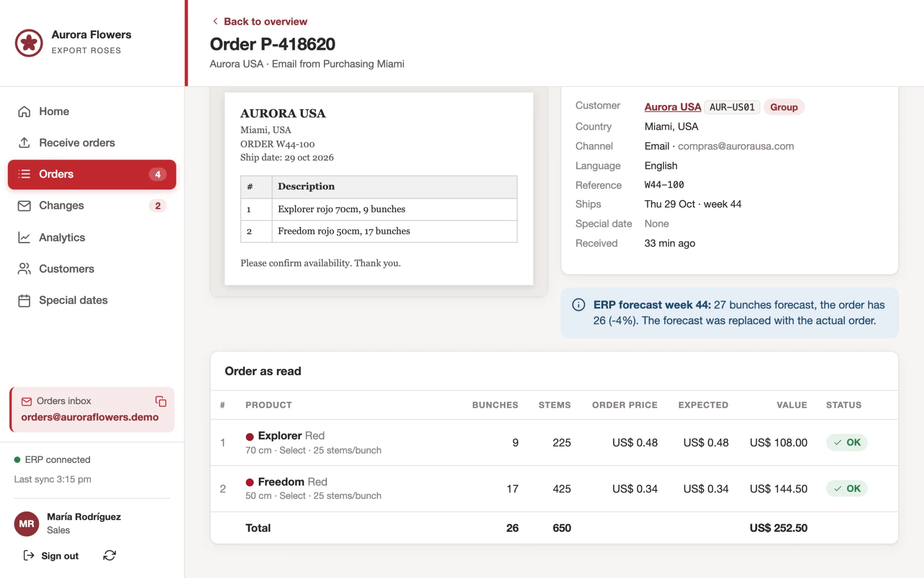Click the Receive orders upload icon
The width and height of the screenshot is (924, 578).
tap(24, 143)
